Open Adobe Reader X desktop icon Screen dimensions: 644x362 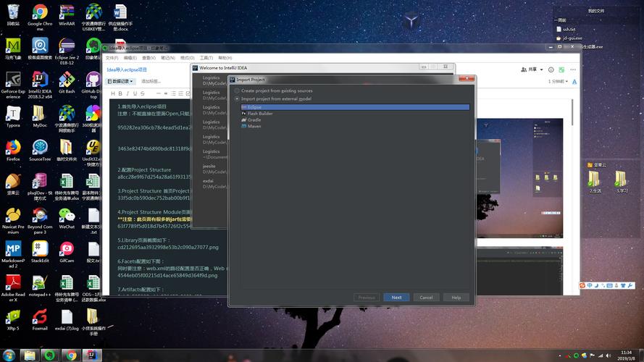click(x=13, y=289)
